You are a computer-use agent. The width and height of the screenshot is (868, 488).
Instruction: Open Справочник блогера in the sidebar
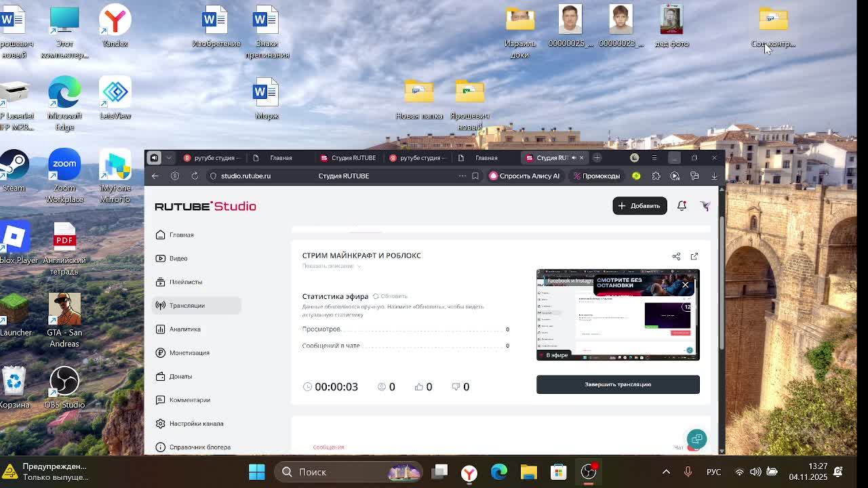[x=197, y=447]
